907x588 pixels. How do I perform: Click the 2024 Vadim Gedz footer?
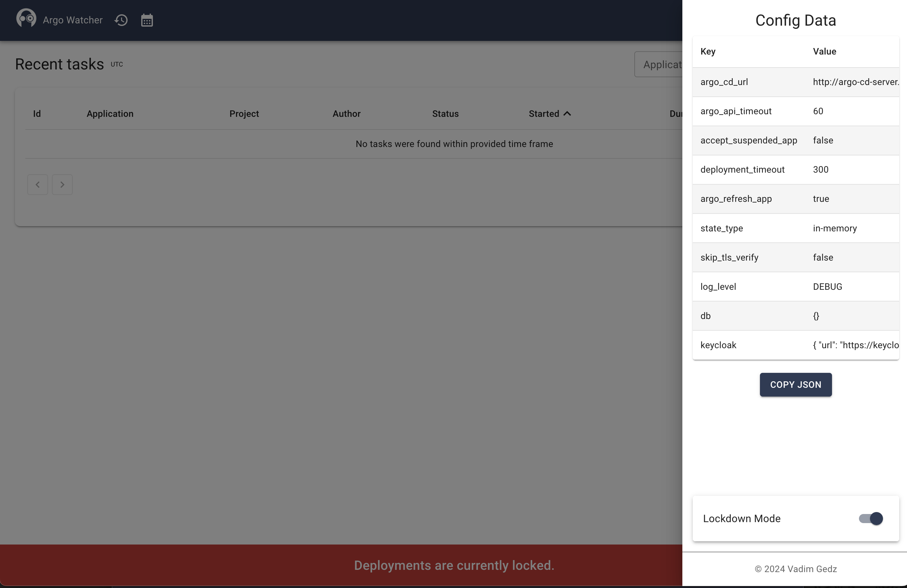795,569
